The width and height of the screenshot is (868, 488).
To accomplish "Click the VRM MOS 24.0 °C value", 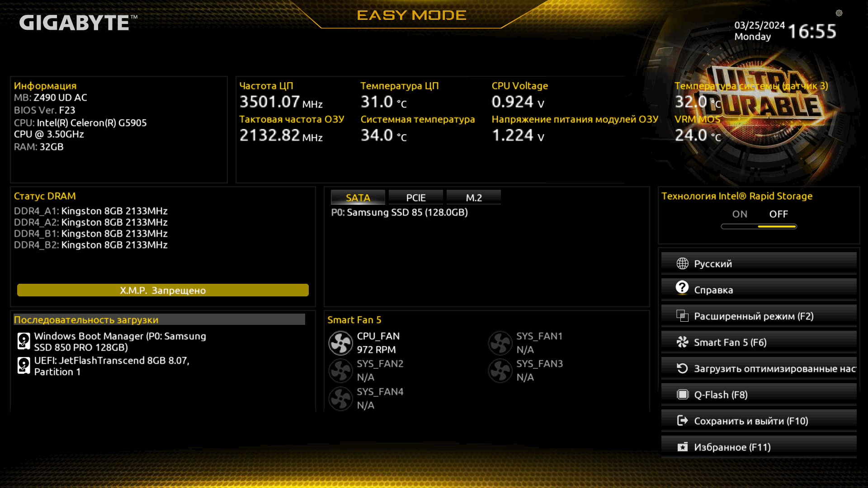I will [698, 135].
